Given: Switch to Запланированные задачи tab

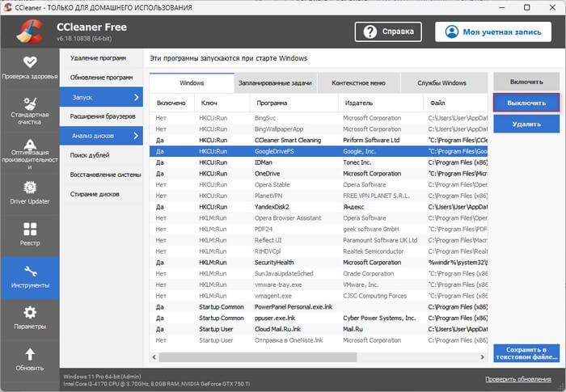Looking at the screenshot, I should click(x=272, y=82).
